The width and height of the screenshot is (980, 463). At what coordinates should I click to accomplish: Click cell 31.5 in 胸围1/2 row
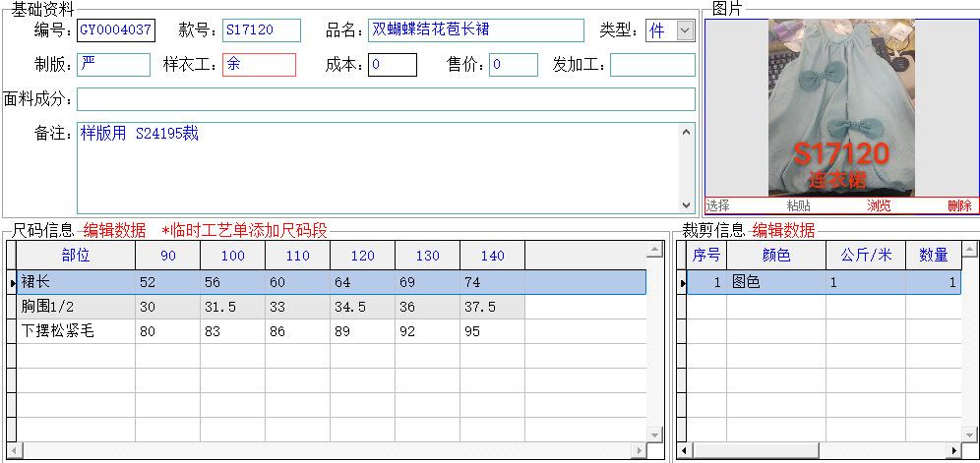(233, 307)
